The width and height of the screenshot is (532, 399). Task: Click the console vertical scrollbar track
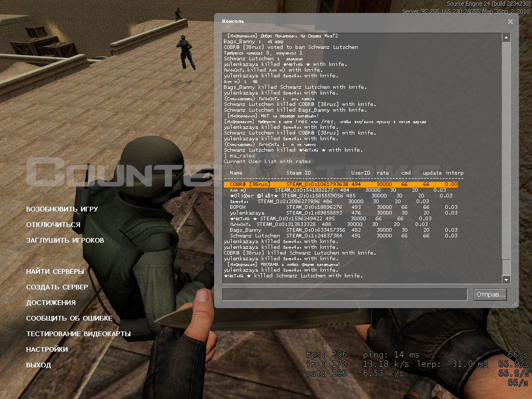point(506,158)
